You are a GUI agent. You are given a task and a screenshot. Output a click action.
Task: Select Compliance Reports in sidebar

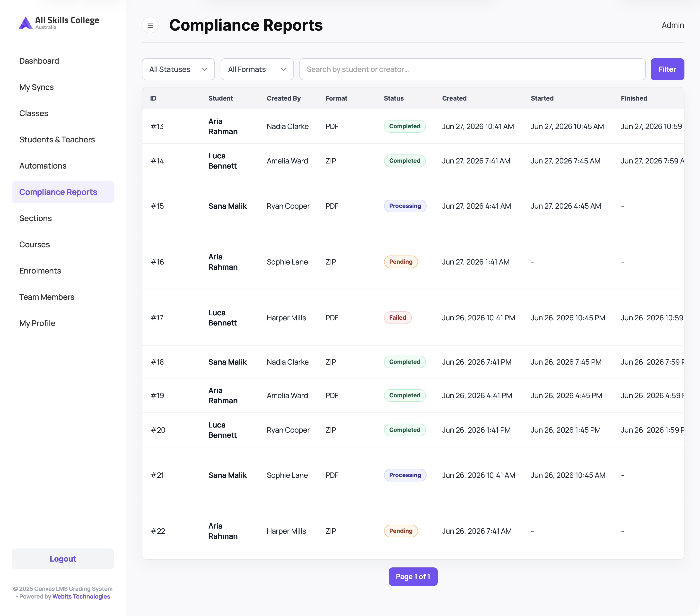click(63, 192)
